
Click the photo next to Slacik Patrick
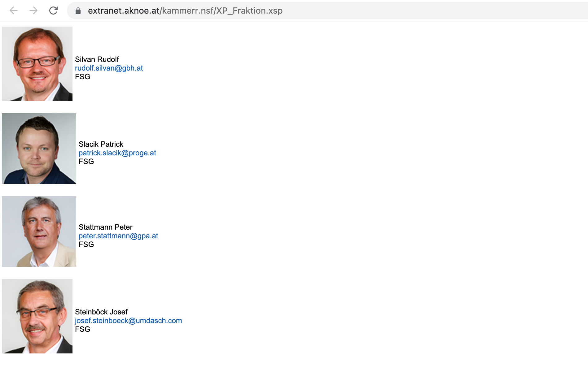(39, 149)
